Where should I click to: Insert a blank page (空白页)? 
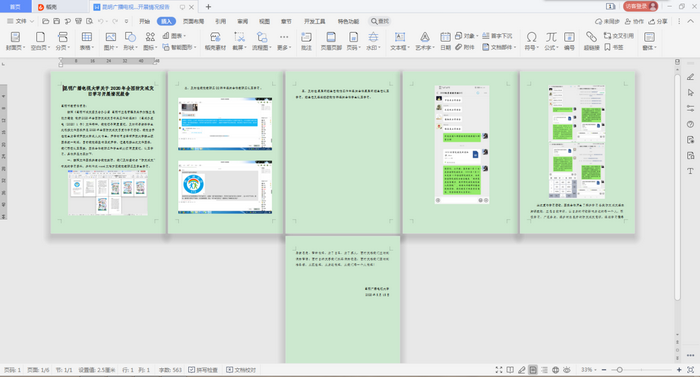[x=40, y=41]
